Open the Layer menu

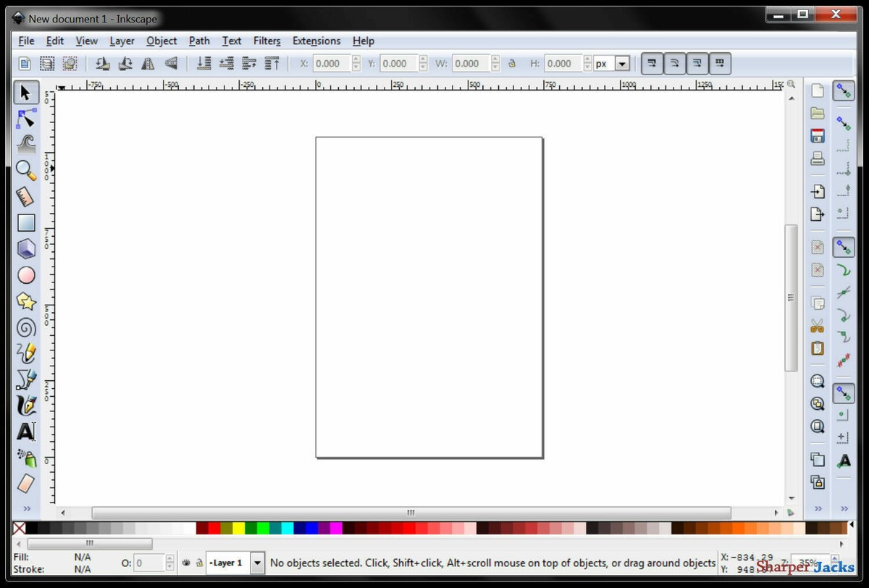(122, 41)
